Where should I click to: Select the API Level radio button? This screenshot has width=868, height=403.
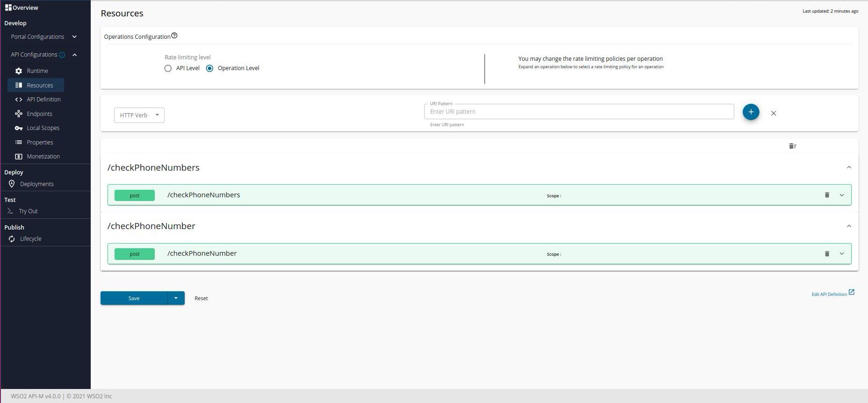[168, 68]
